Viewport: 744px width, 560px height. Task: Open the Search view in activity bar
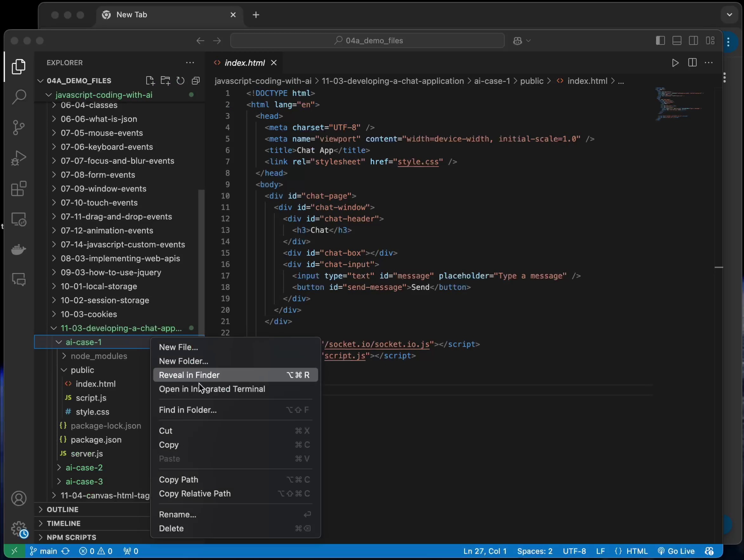click(x=19, y=97)
